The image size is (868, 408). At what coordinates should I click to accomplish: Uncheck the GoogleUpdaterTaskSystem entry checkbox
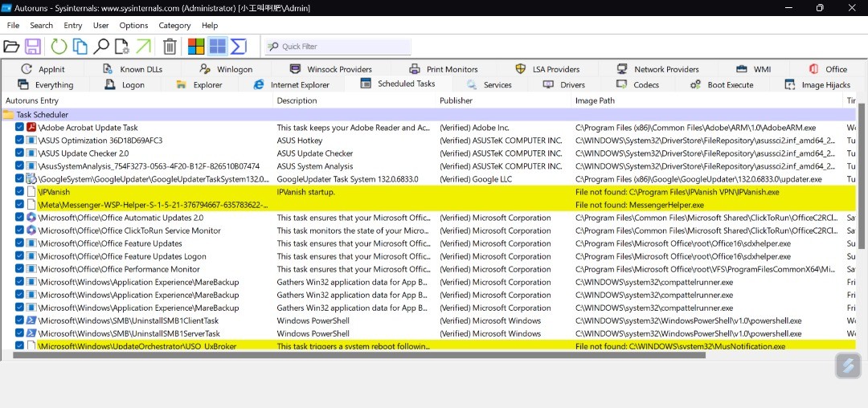pos(20,179)
